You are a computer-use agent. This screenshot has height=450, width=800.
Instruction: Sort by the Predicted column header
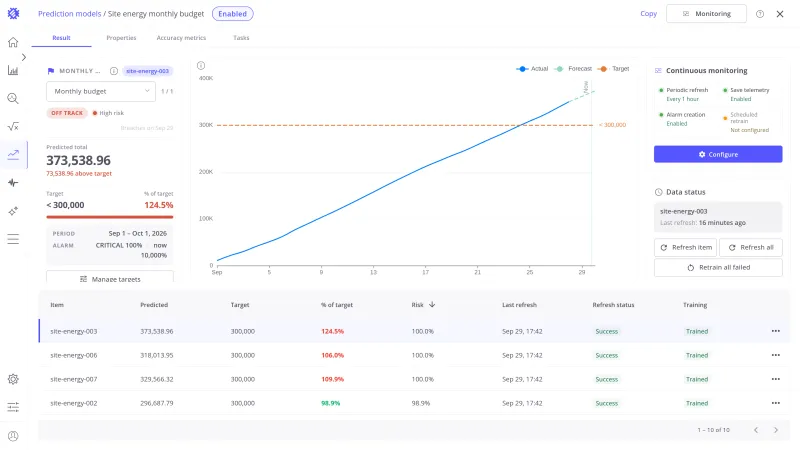[x=154, y=305]
